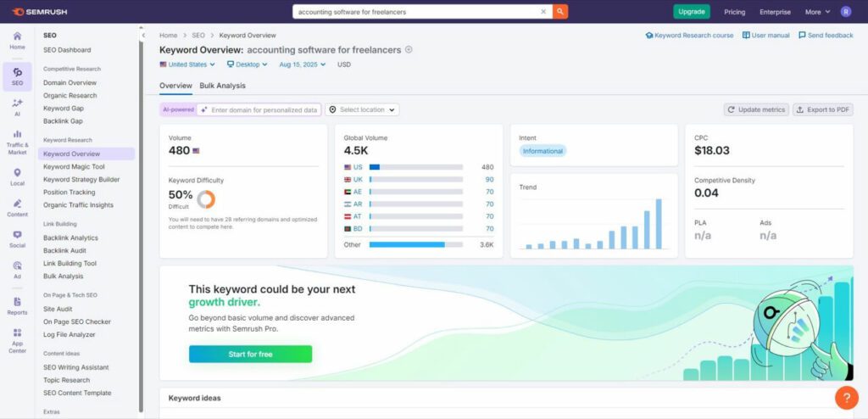This screenshot has height=419, width=868.
Task: Open the Local section icon
Action: (17, 176)
